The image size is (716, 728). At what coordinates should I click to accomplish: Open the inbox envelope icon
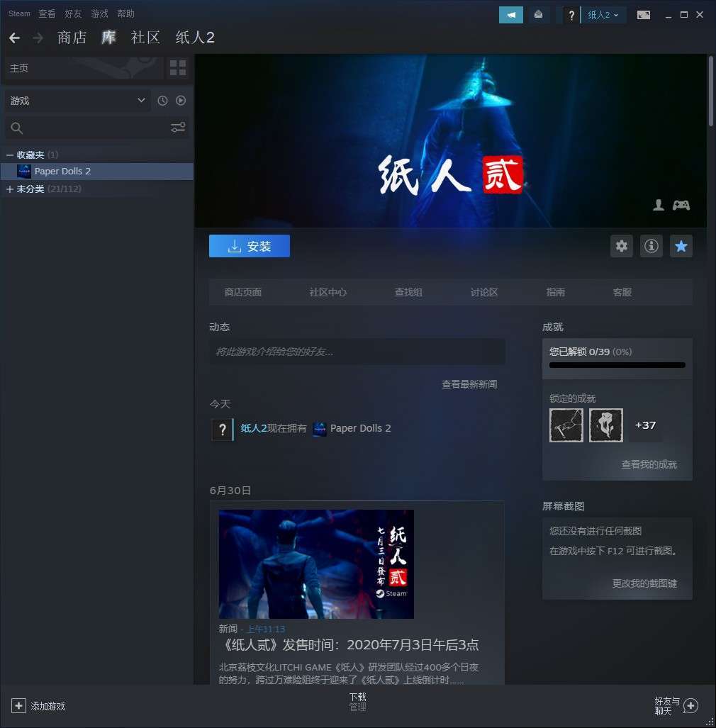click(x=539, y=15)
